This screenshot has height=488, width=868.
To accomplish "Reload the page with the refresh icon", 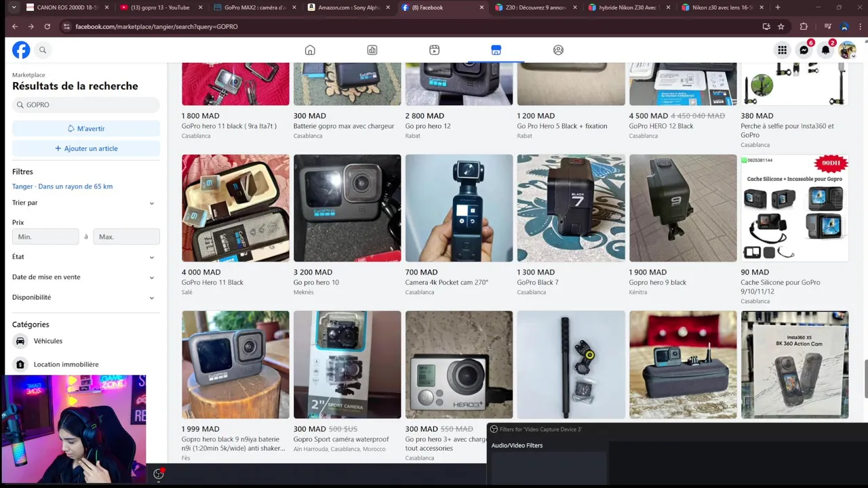I will click(47, 26).
